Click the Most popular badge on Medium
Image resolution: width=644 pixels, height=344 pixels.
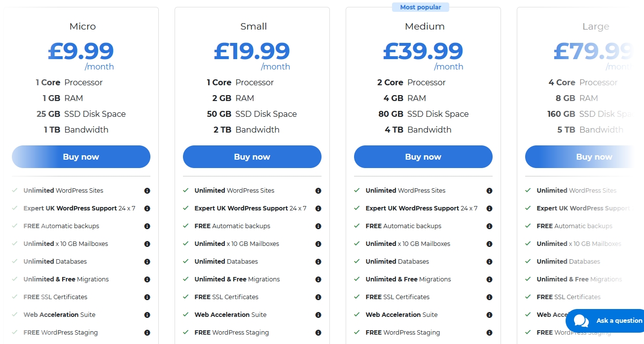[x=421, y=7]
